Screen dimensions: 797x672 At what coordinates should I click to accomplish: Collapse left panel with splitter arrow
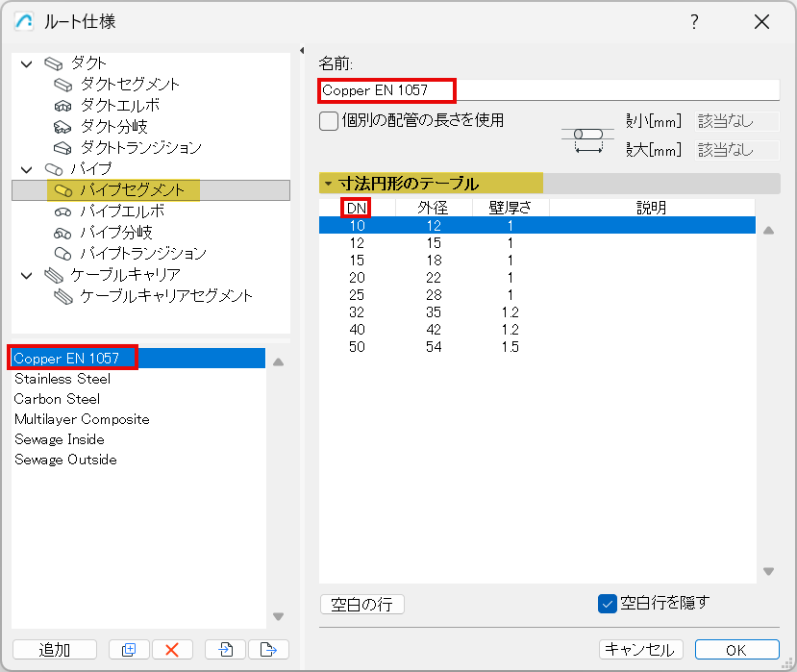[302, 50]
